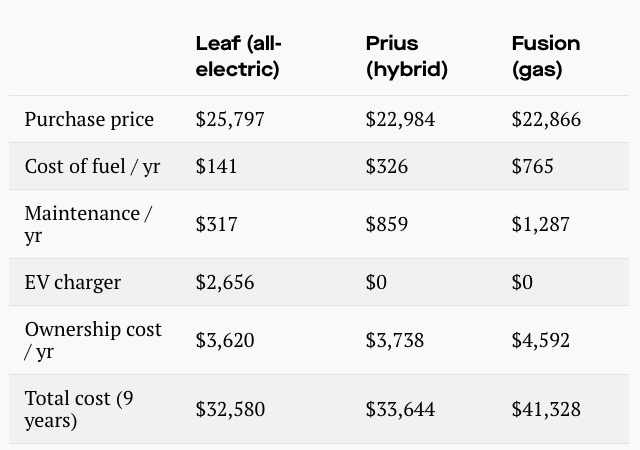The height and width of the screenshot is (450, 640).
Task: Click the Leaf fuel cost $141
Action: pos(216,166)
